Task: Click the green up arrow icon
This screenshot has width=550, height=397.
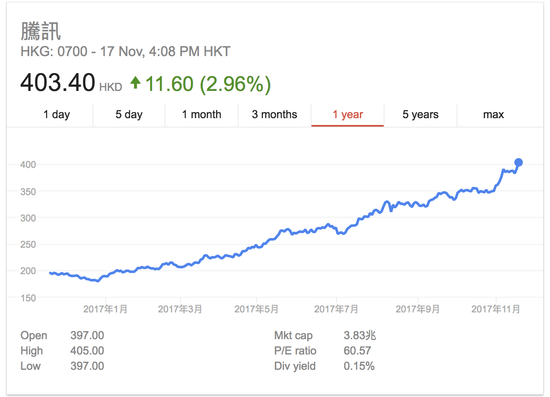Action: (x=135, y=83)
